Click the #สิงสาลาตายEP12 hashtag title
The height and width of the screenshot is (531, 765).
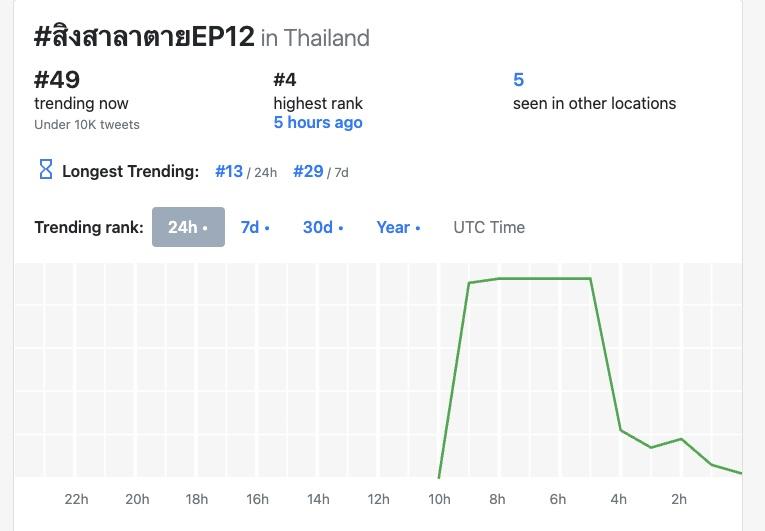(x=144, y=37)
